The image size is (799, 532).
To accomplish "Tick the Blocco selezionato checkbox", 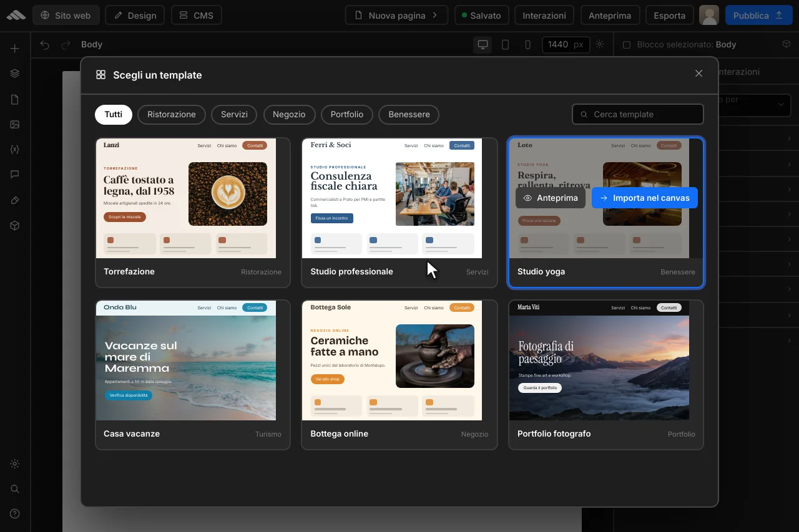I will pyautogui.click(x=627, y=45).
